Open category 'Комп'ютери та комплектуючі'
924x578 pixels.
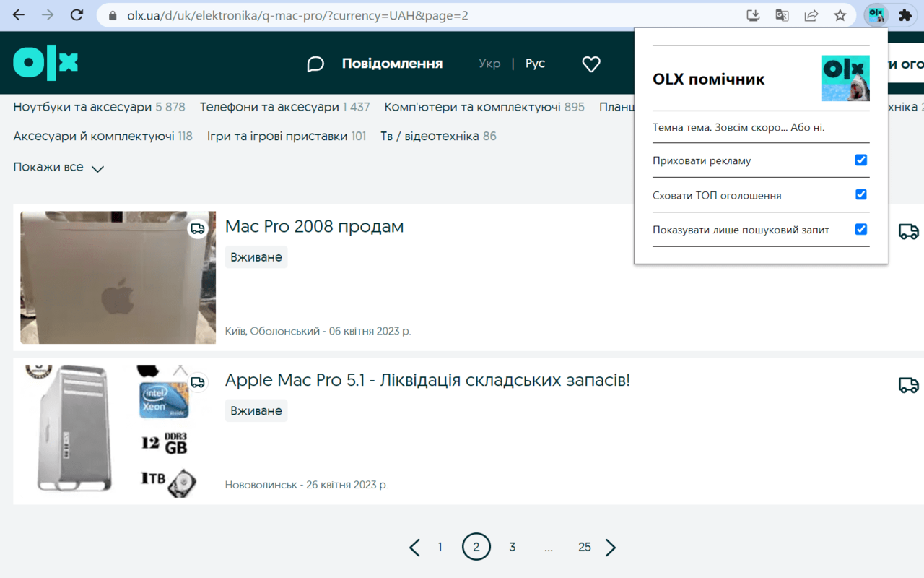pos(472,107)
